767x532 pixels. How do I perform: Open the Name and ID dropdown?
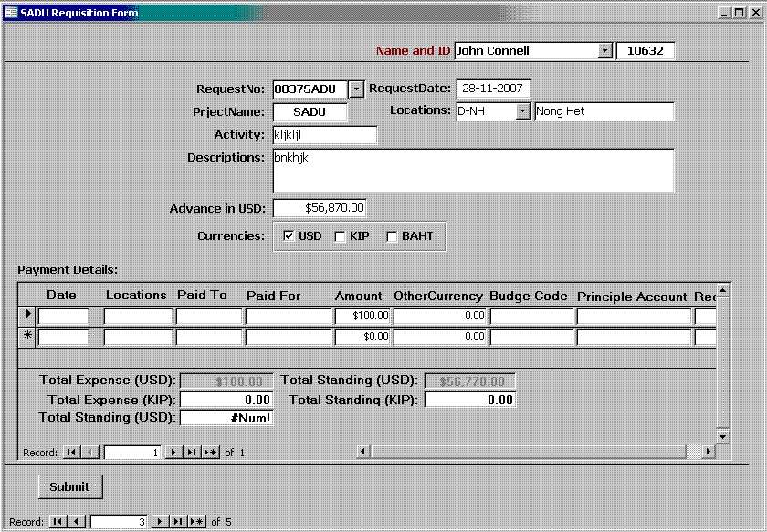click(604, 51)
